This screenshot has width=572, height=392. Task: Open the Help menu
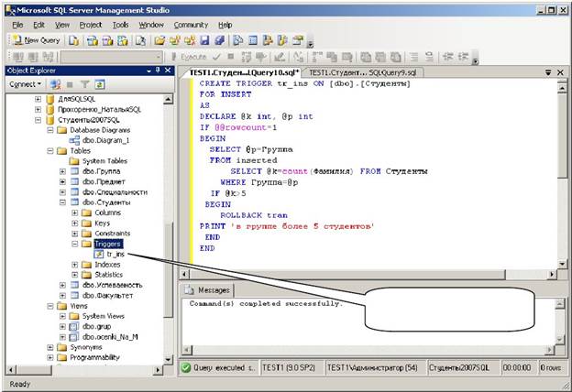[x=225, y=25]
